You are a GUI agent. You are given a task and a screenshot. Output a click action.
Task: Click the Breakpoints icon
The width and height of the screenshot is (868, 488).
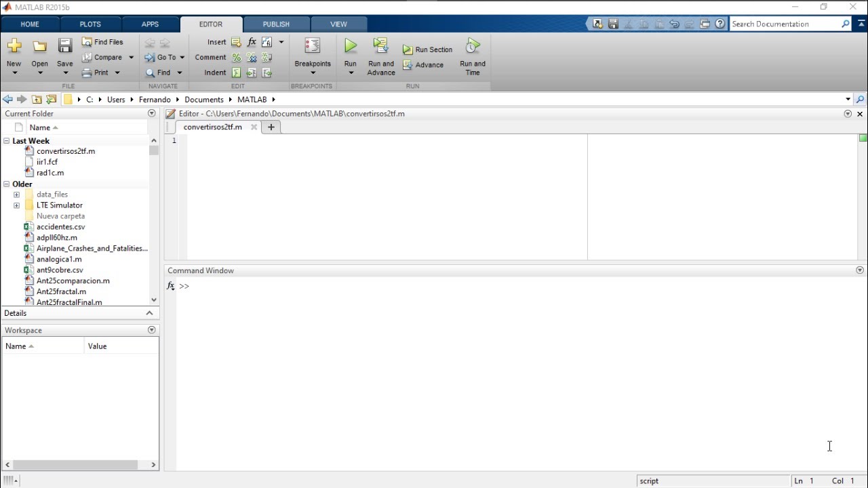[x=313, y=46]
